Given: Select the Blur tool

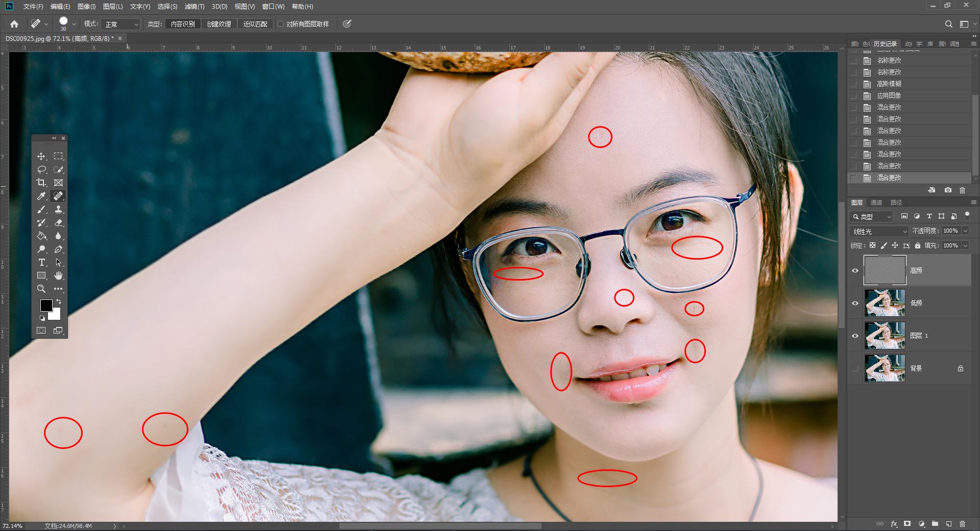Looking at the screenshot, I should pos(59,236).
